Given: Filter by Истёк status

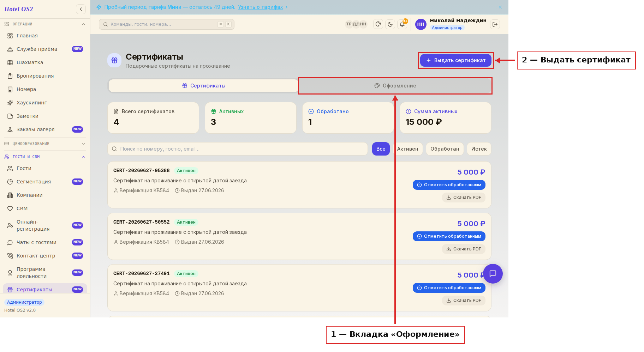Looking at the screenshot, I should (479, 149).
